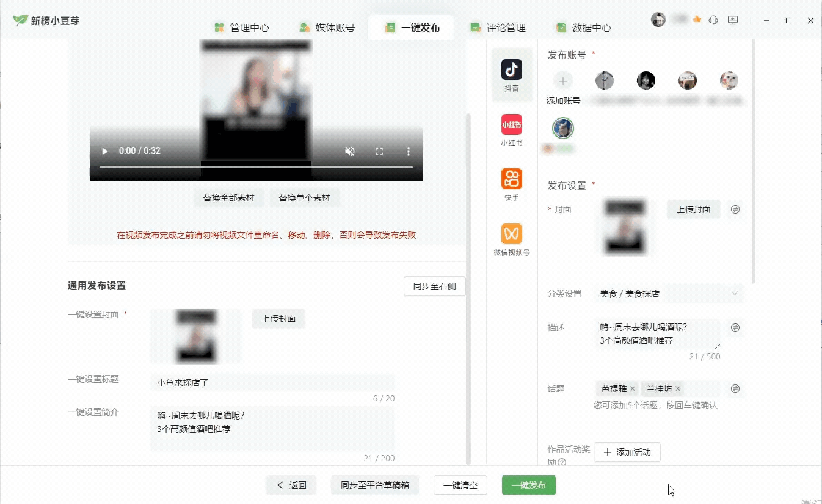Viewport: 822px width, 504px height.
Task: Click the add account plus icon
Action: (563, 81)
